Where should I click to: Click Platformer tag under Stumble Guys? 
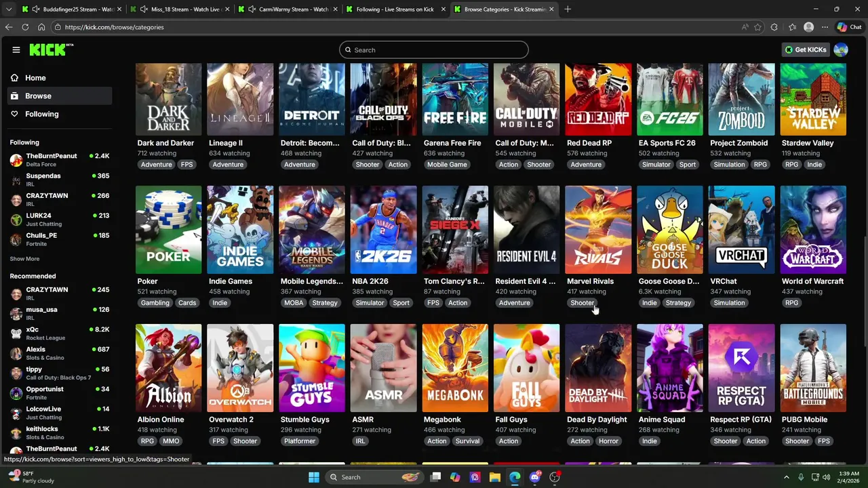300,441
